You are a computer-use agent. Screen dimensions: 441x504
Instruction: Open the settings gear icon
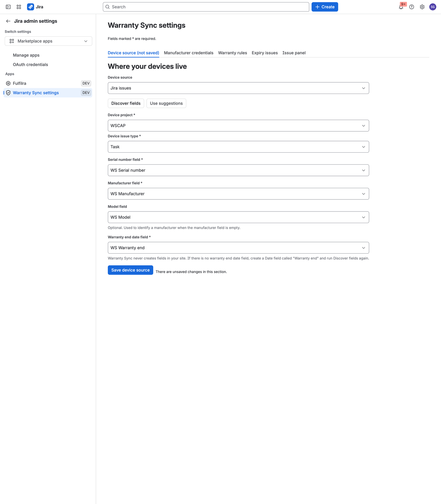click(x=422, y=7)
